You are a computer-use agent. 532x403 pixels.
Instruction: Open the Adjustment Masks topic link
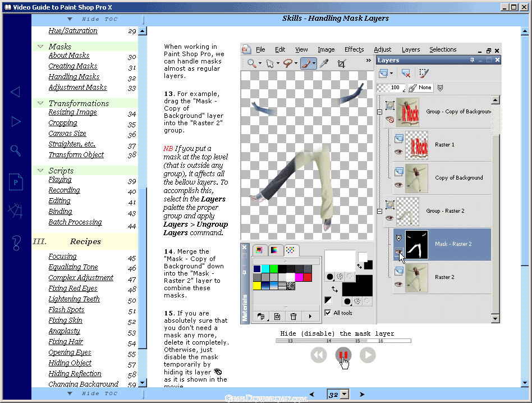click(x=77, y=88)
